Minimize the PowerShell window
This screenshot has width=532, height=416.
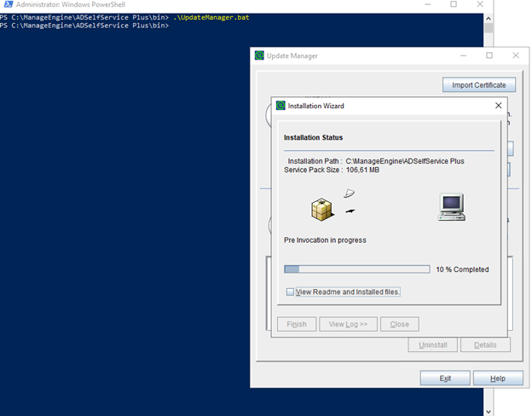pos(427,4)
